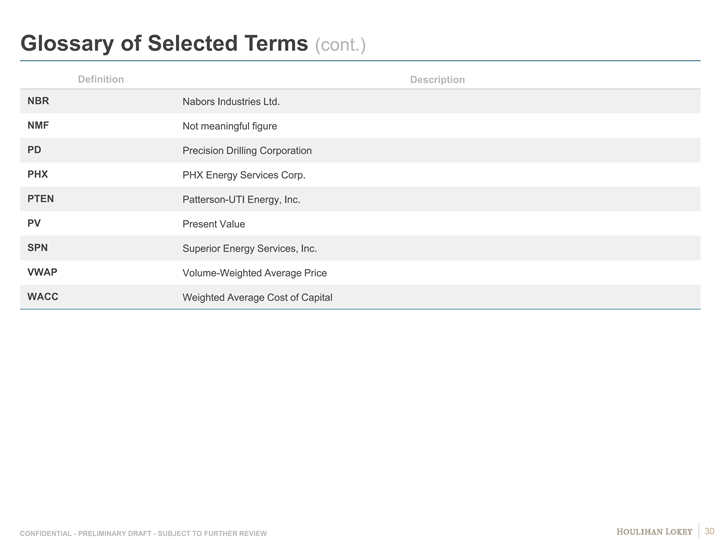Click Volume-Weighted Average Price description
The height and width of the screenshot is (540, 720).
tap(254, 273)
